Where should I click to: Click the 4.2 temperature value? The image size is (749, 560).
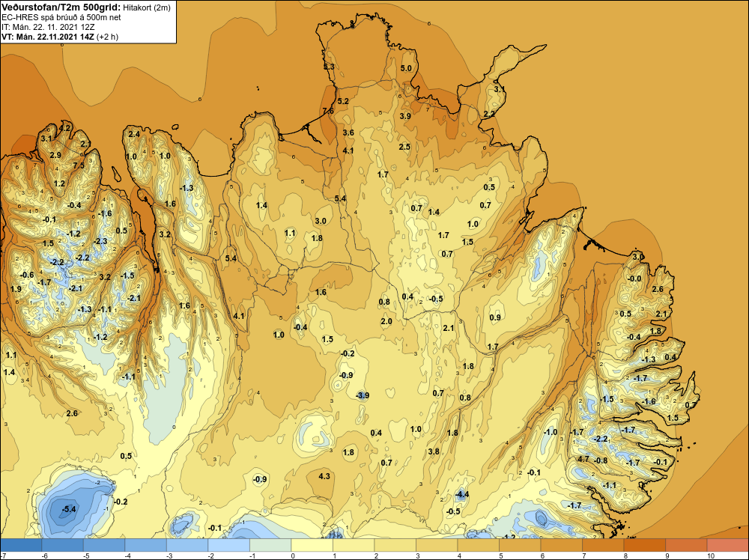tap(65, 128)
